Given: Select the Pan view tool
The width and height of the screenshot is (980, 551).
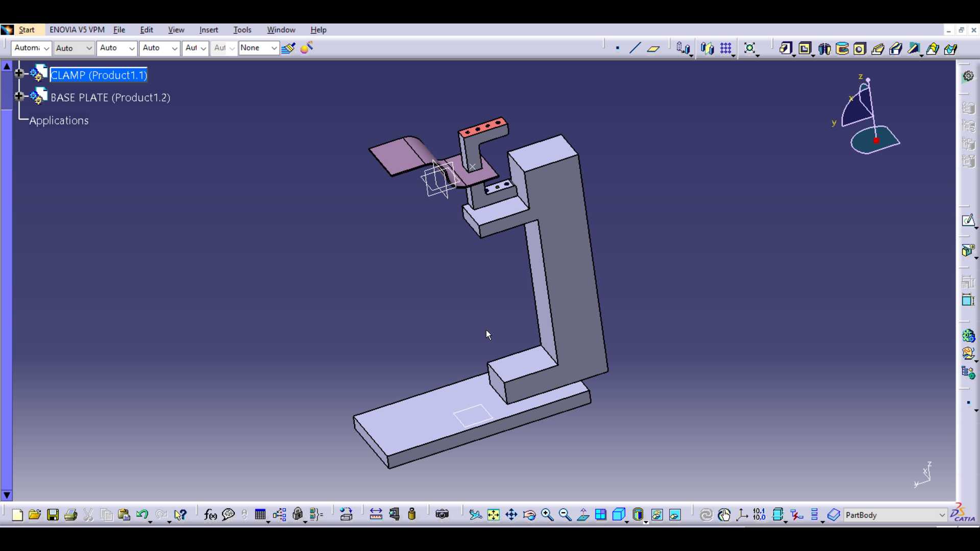Looking at the screenshot, I should [x=511, y=515].
